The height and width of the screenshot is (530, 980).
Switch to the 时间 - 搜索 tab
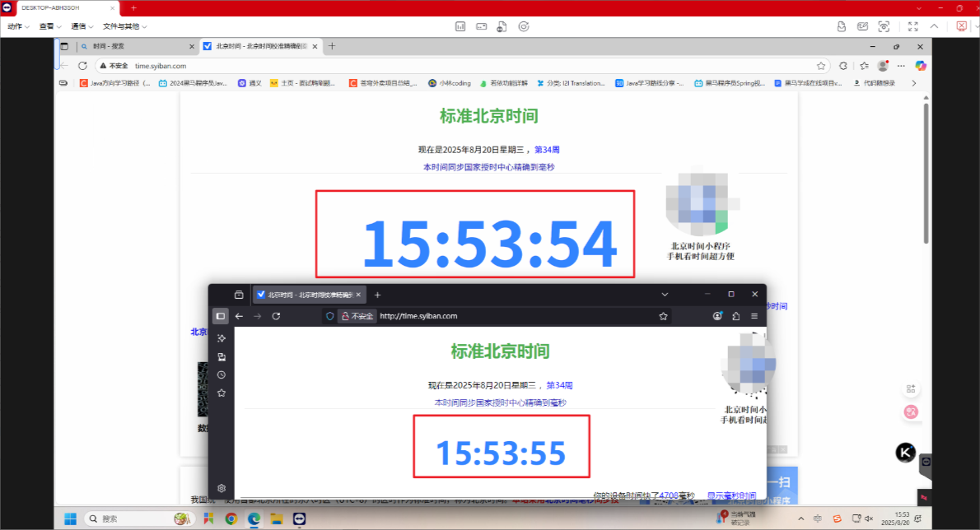coord(124,46)
